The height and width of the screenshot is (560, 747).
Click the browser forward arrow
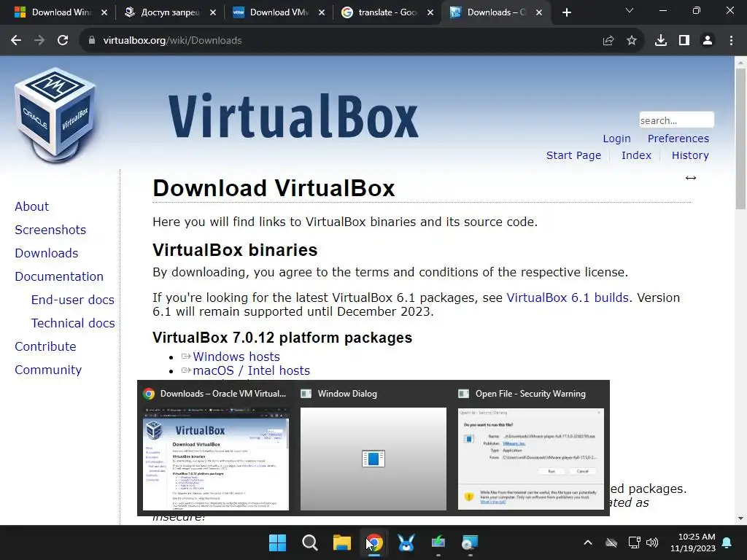pos(39,41)
